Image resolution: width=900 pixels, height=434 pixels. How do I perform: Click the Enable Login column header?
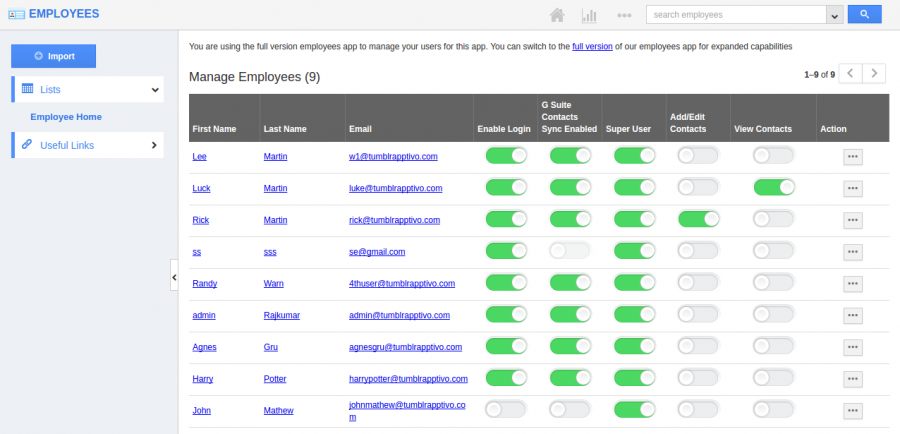point(504,129)
